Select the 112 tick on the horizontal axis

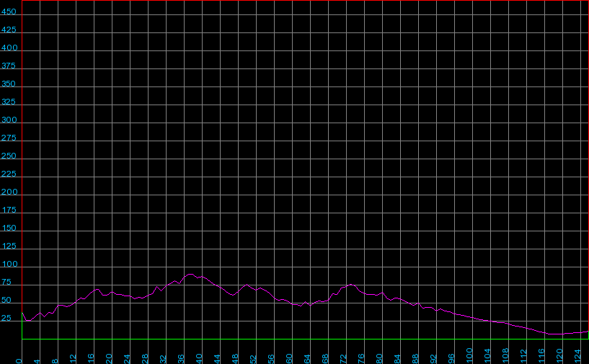[524, 356]
